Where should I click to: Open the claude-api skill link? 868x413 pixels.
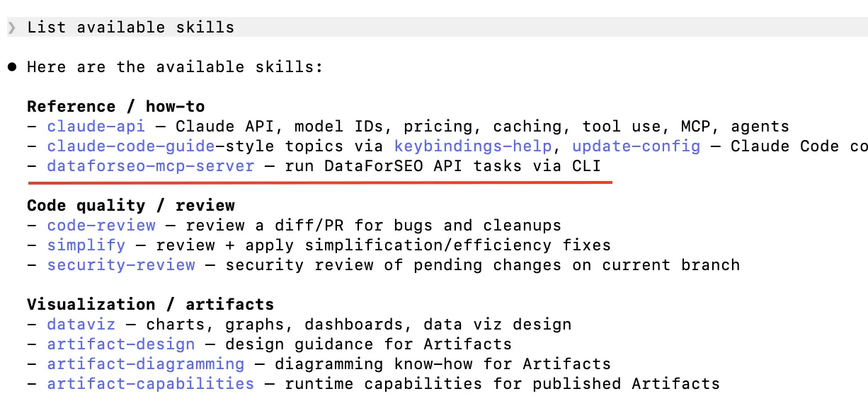[96, 127]
